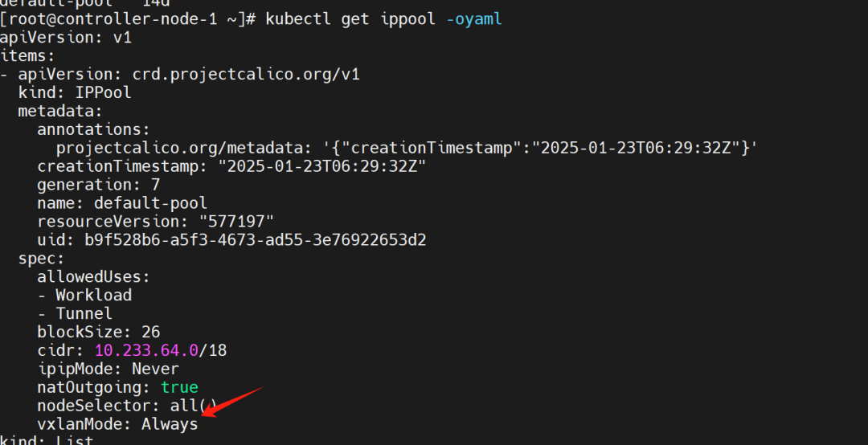868x445 pixels.
Task: Click the name default-pool value
Action: tap(150, 203)
